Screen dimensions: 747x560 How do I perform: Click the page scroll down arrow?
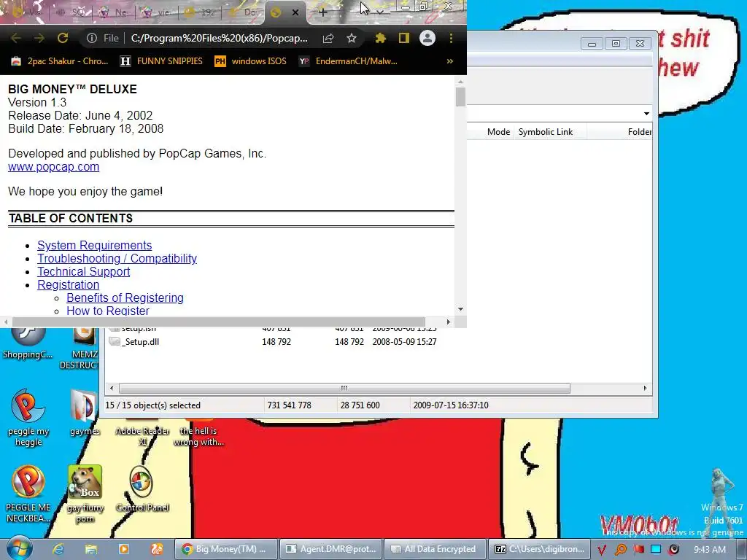(x=460, y=309)
